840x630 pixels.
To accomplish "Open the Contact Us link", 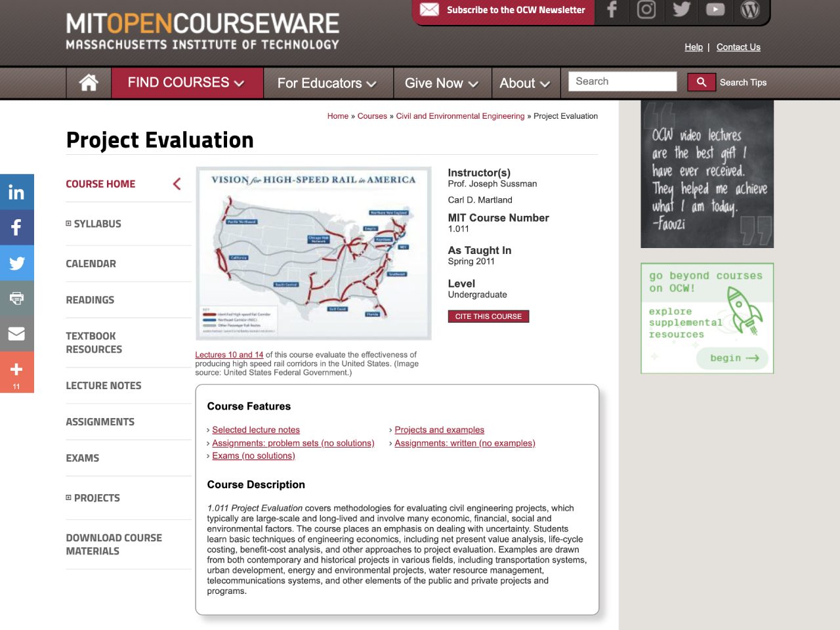I will pyautogui.click(x=738, y=47).
